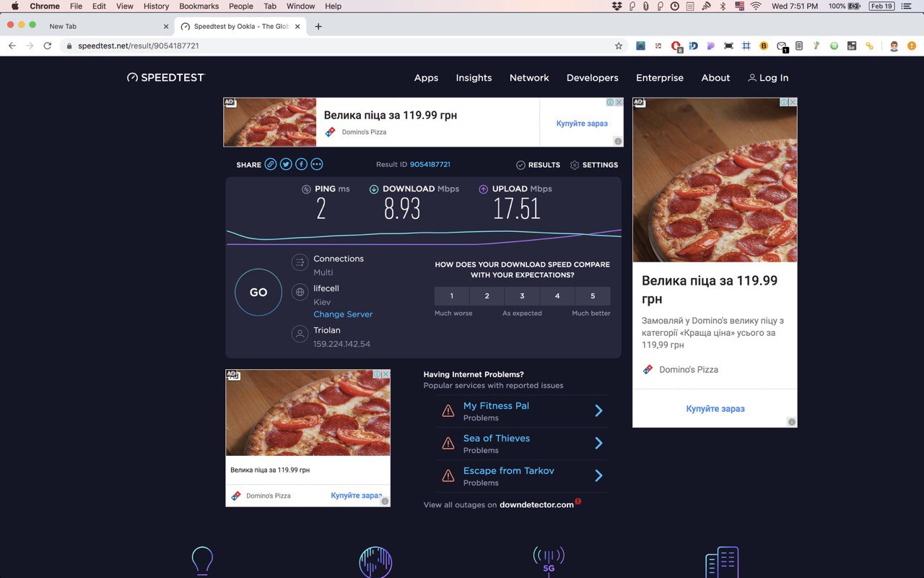Click the ping ms icon
The image size is (924, 578).
click(x=306, y=189)
